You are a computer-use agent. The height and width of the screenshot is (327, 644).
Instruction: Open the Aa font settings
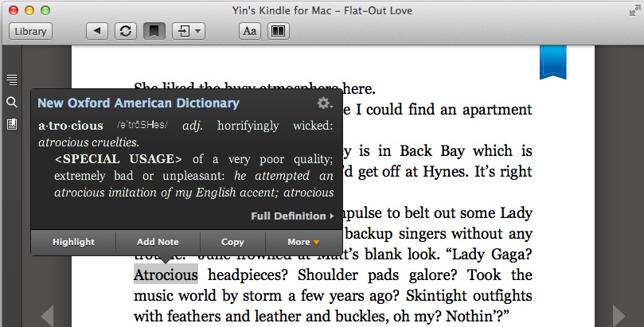(250, 31)
